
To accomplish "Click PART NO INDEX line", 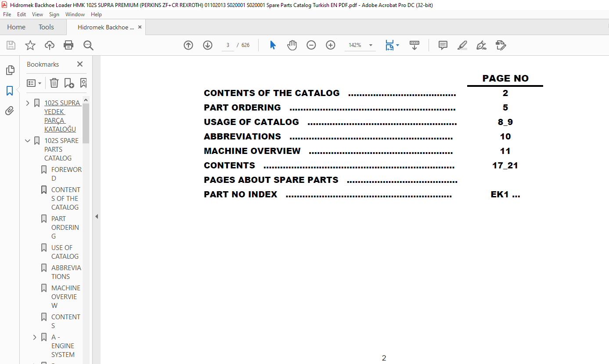I will point(327,194).
